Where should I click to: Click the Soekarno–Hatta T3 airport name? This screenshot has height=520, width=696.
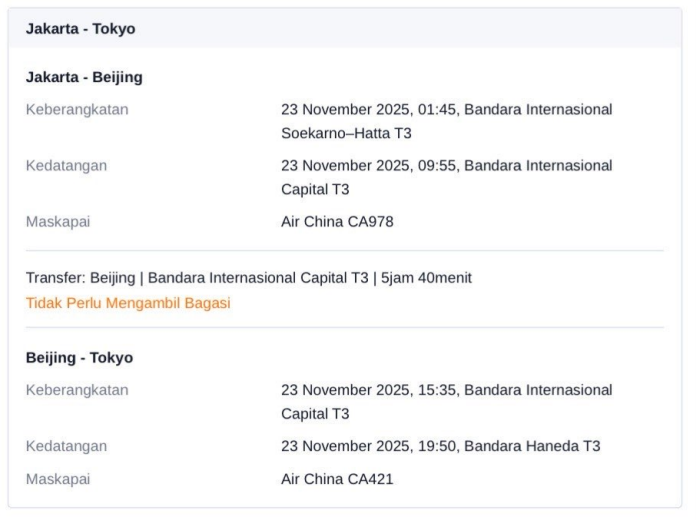346,133
